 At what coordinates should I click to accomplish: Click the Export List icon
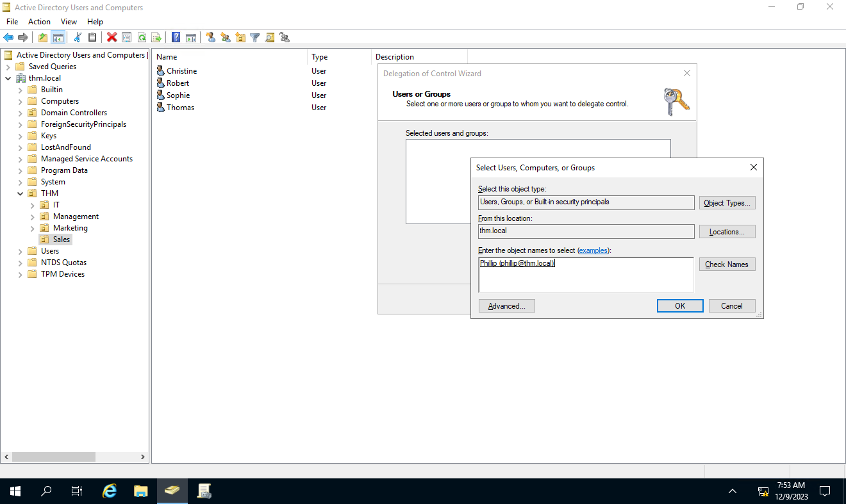point(156,38)
